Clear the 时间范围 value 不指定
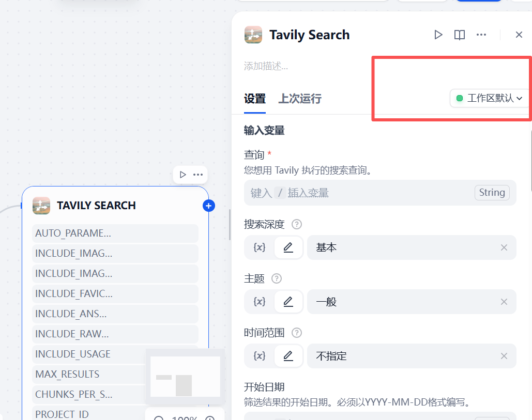The width and height of the screenshot is (532, 420). click(504, 356)
